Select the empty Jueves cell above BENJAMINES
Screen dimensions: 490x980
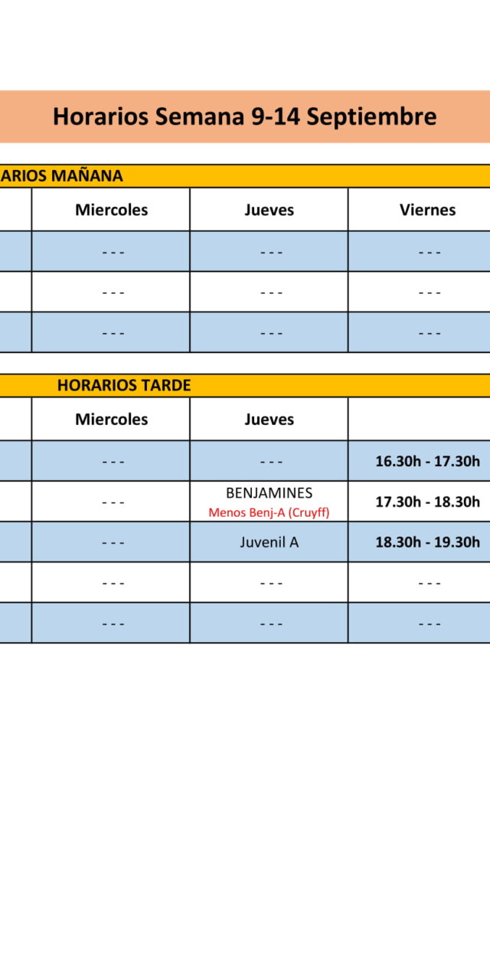click(x=269, y=461)
